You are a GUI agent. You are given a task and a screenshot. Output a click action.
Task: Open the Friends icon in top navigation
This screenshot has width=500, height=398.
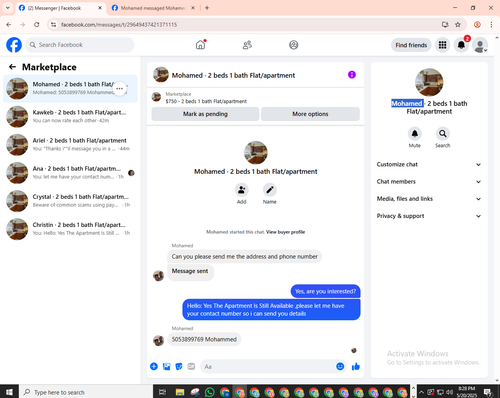247,45
